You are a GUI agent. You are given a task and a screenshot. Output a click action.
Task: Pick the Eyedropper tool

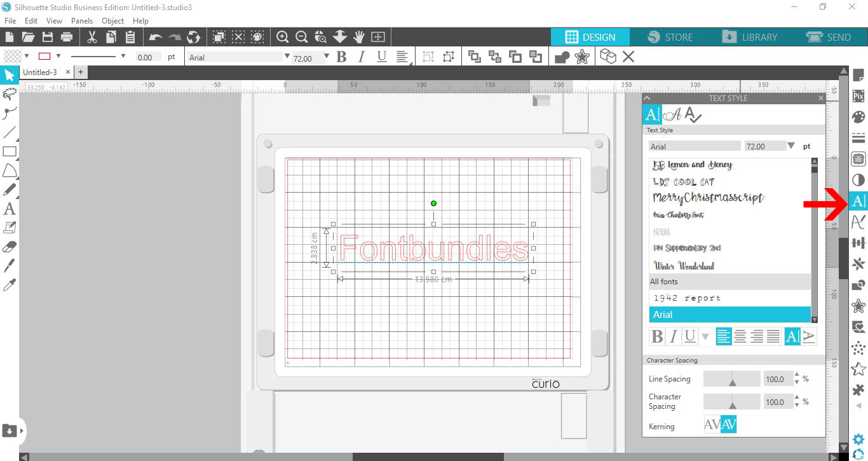(x=9, y=284)
